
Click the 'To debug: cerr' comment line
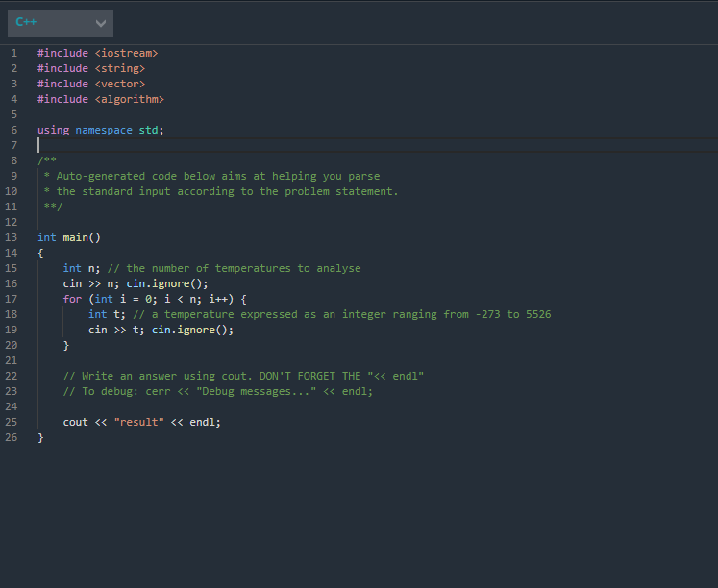click(x=218, y=391)
